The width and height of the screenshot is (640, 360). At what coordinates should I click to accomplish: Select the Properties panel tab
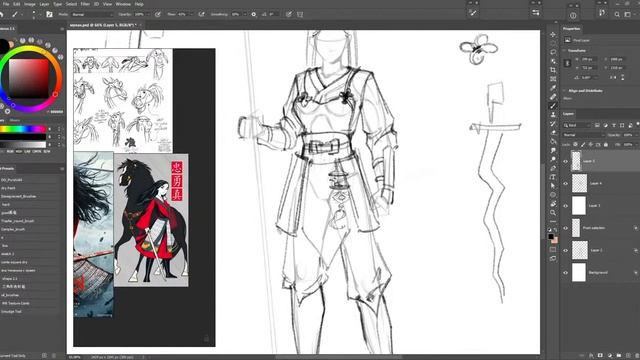tap(571, 29)
